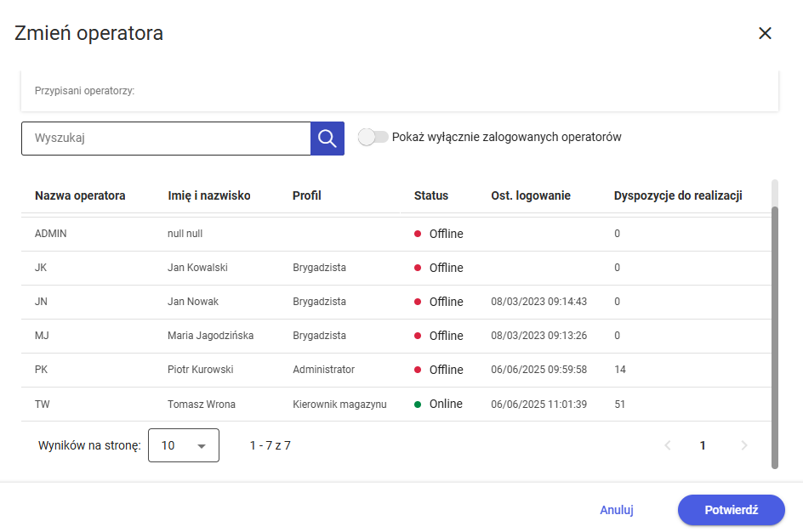This screenshot has height=532, width=803.
Task: Go to the next results page arrow
Action: click(x=744, y=445)
